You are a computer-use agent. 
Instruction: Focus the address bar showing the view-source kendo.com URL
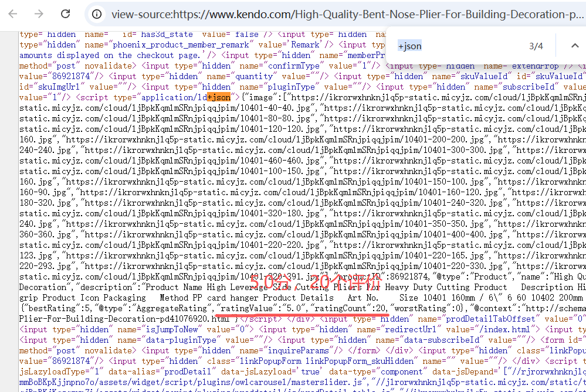click(x=348, y=14)
